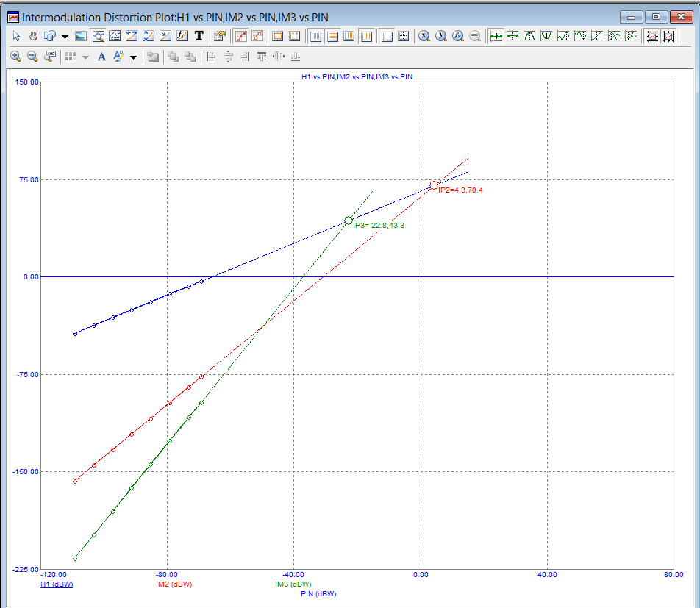Screen dimensions: 700x608
Task: Open the grid layout dropdown arrow
Action: tap(86, 57)
